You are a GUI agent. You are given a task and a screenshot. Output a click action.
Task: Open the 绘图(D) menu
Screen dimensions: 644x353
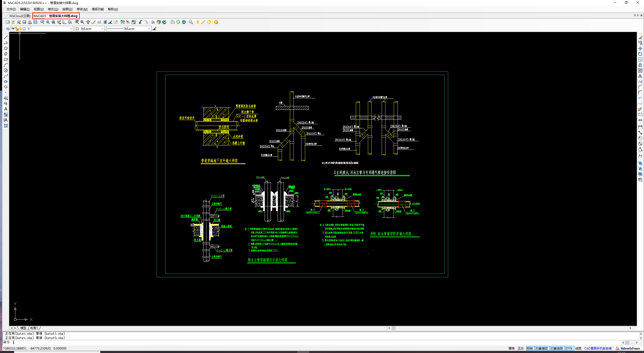(x=67, y=9)
